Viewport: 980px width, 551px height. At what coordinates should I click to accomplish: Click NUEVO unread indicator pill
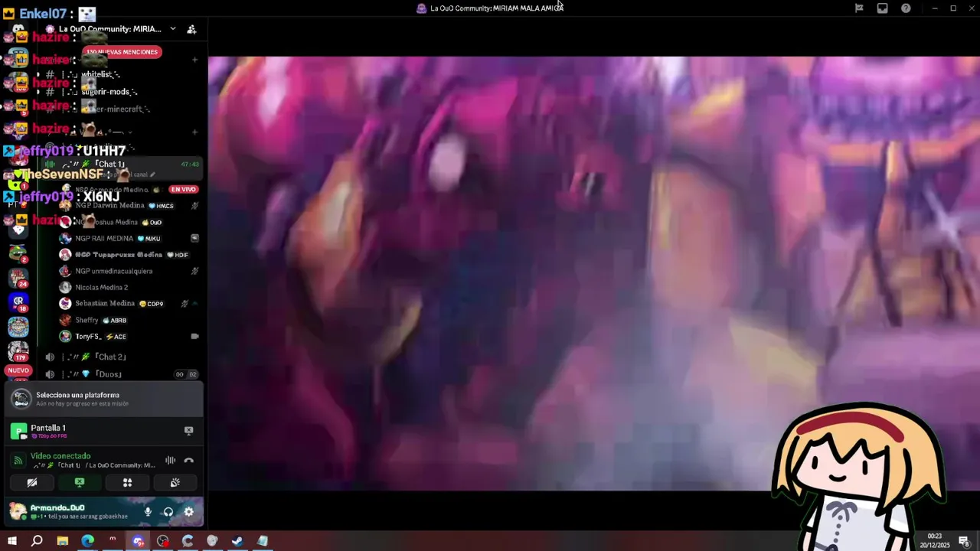point(18,370)
